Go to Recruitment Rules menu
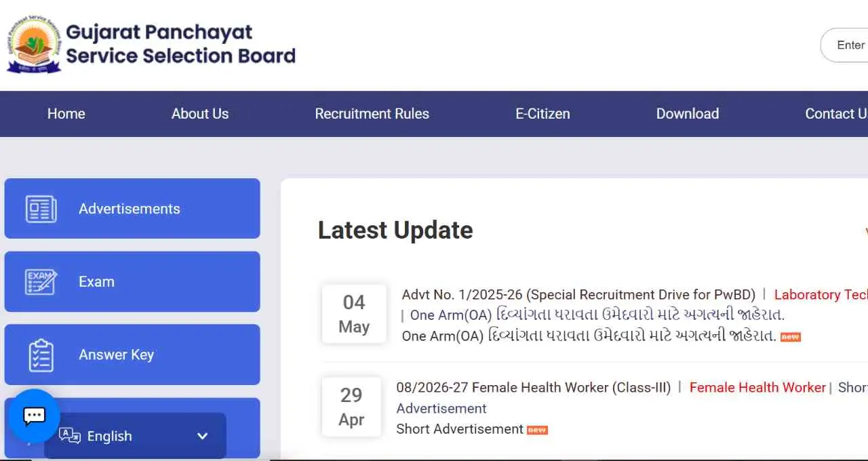 [x=372, y=114]
